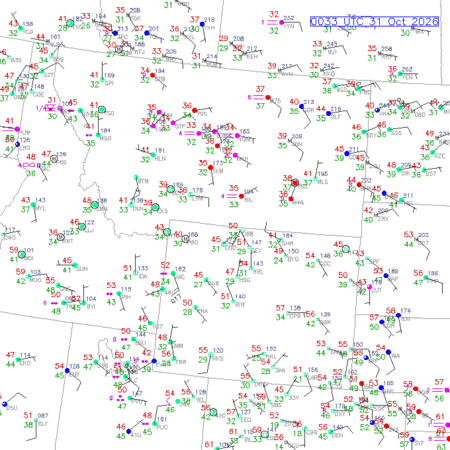The image size is (450, 450).
Task: Select the 181 pressure value at HLN
Action: click(x=160, y=151)
